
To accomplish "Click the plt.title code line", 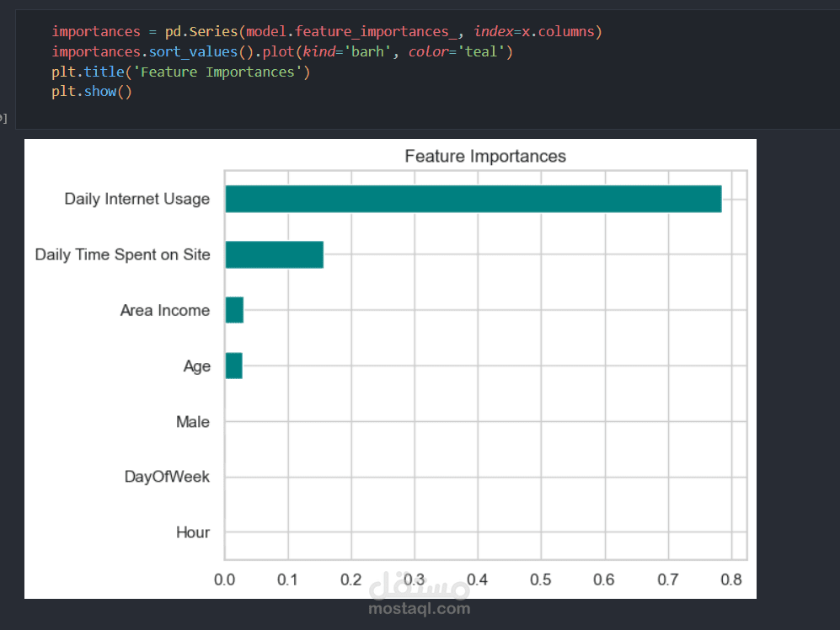I will click(181, 72).
